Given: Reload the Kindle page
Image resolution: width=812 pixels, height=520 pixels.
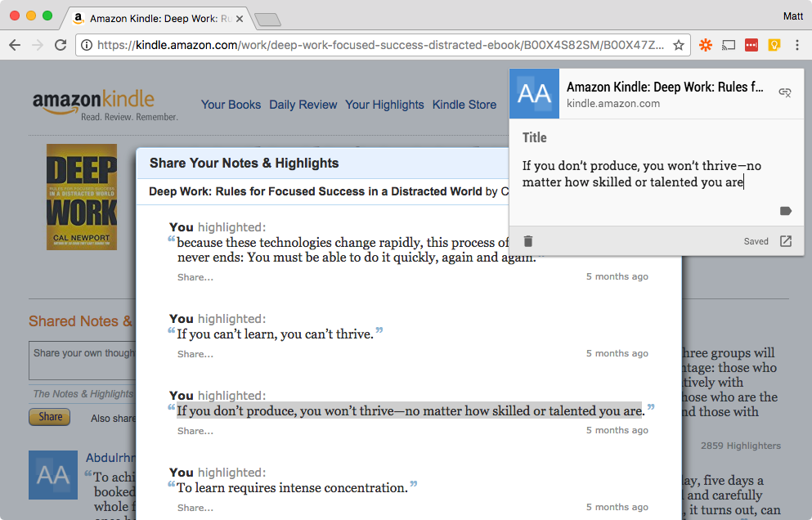Looking at the screenshot, I should pos(61,45).
